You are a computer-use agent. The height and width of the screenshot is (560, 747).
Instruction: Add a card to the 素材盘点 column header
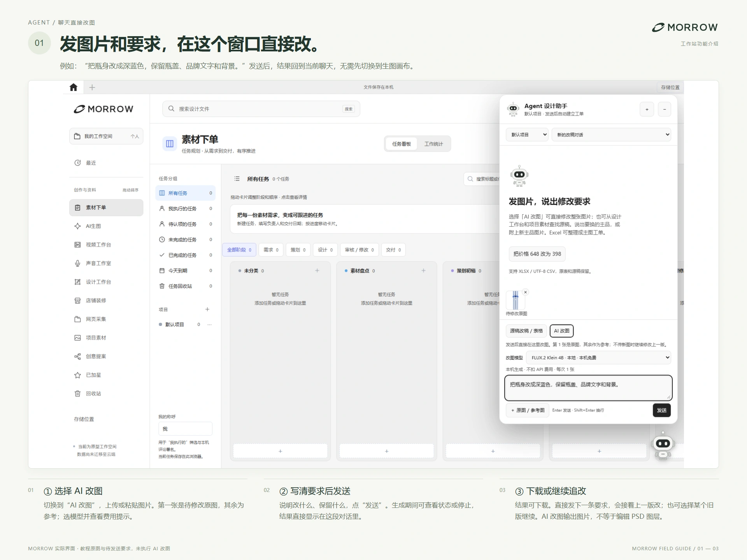tap(423, 271)
